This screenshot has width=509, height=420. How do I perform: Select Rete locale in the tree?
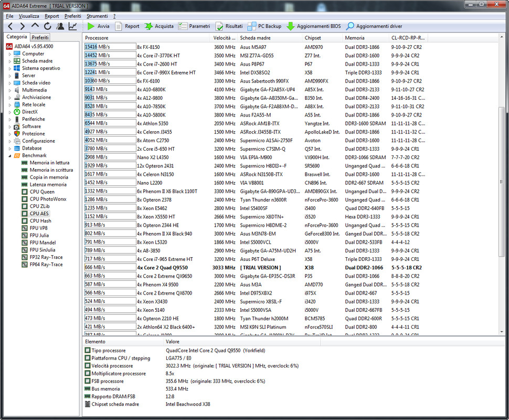(34, 104)
